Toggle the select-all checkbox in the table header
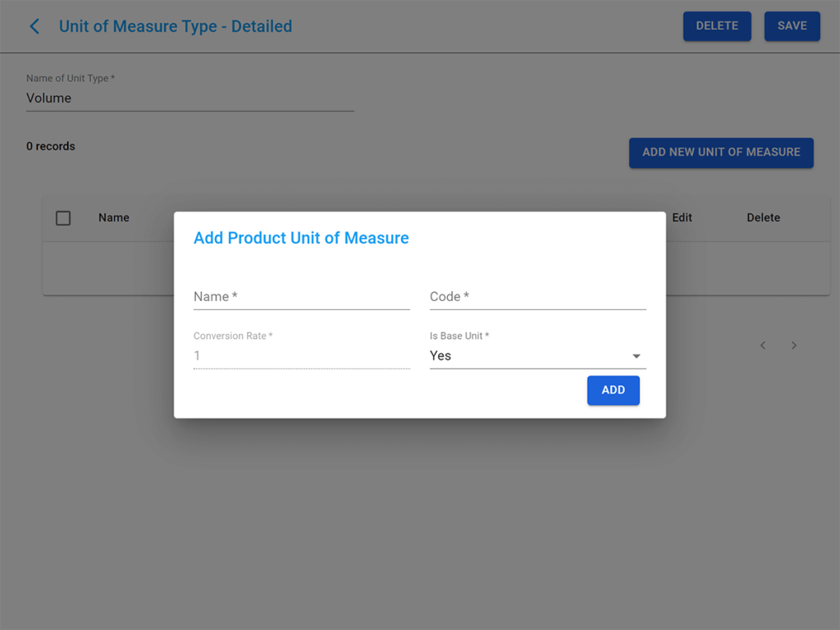The image size is (840, 630). 63,217
